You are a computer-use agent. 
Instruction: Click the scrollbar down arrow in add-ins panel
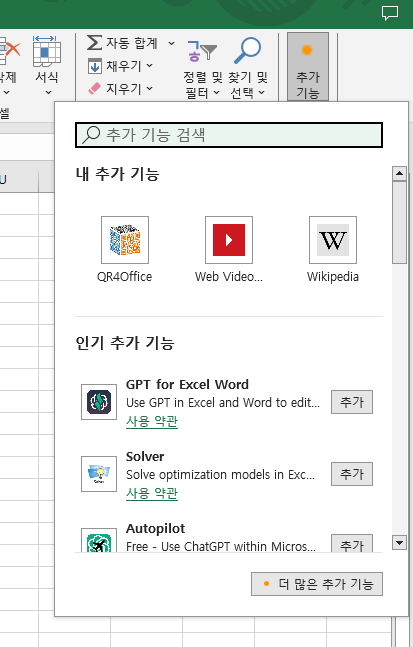[x=399, y=543]
